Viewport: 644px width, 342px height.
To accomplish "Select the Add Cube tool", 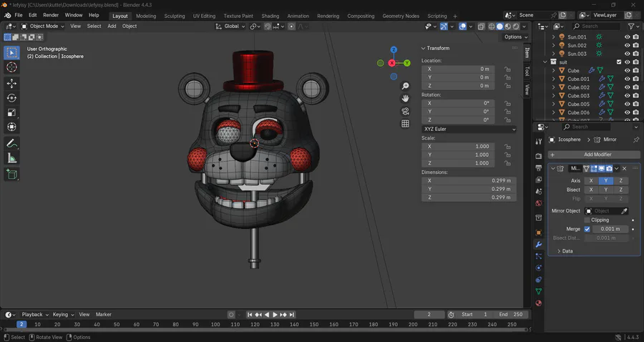I will (x=11, y=174).
